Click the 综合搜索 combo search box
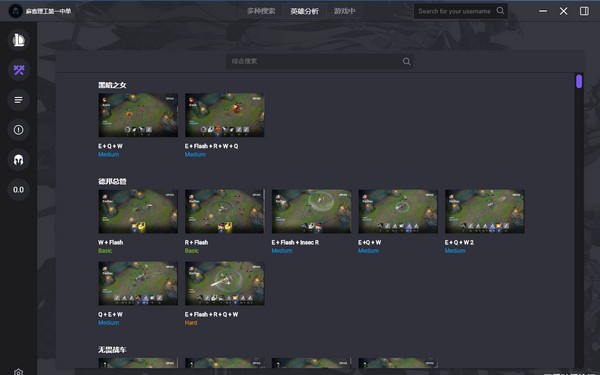This screenshot has width=600, height=375. pos(320,61)
